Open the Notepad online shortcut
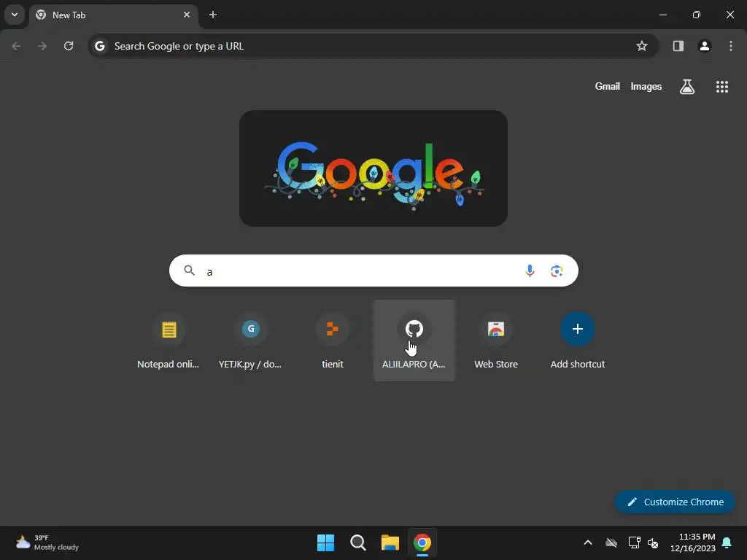This screenshot has height=560, width=747. [169, 341]
